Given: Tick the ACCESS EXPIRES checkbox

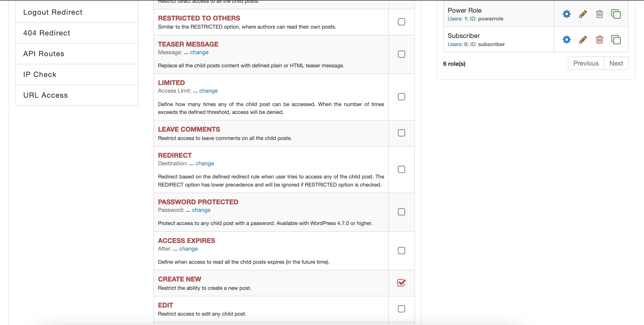Looking at the screenshot, I should click(401, 251).
